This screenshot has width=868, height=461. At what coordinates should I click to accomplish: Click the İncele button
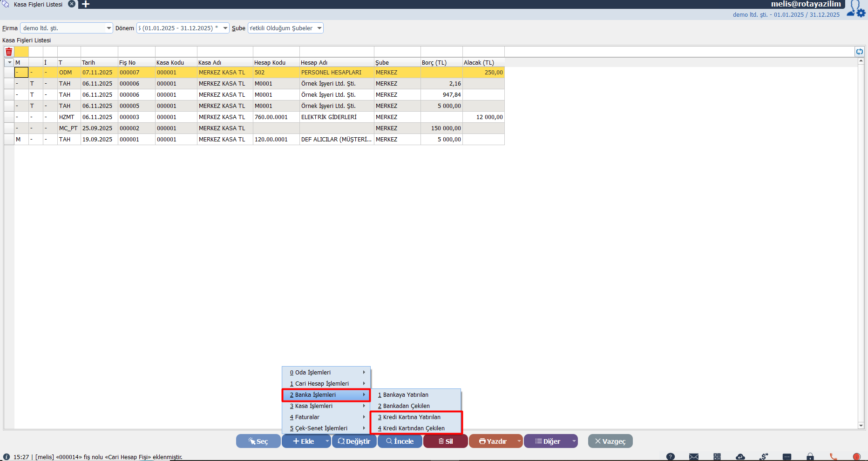click(x=400, y=441)
